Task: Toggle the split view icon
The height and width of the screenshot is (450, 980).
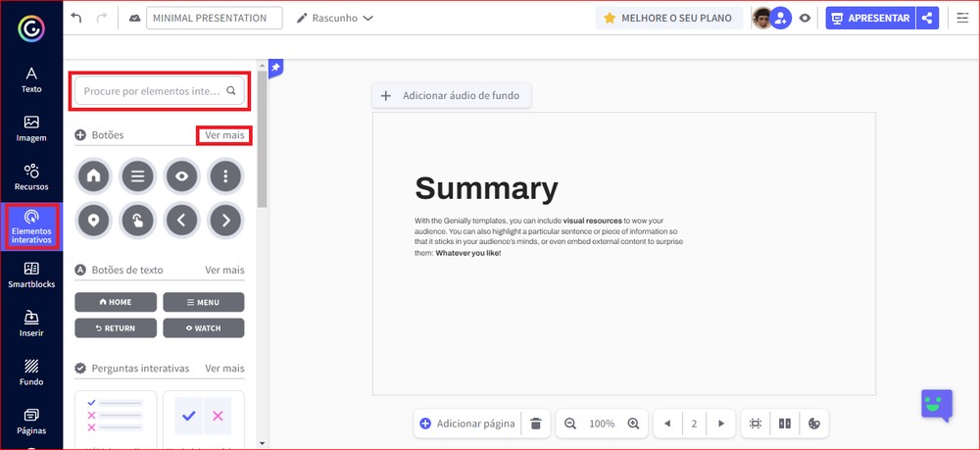Action: pos(785,424)
